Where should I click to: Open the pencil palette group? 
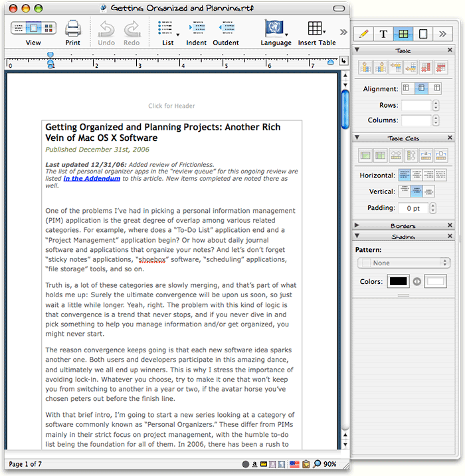[363, 34]
